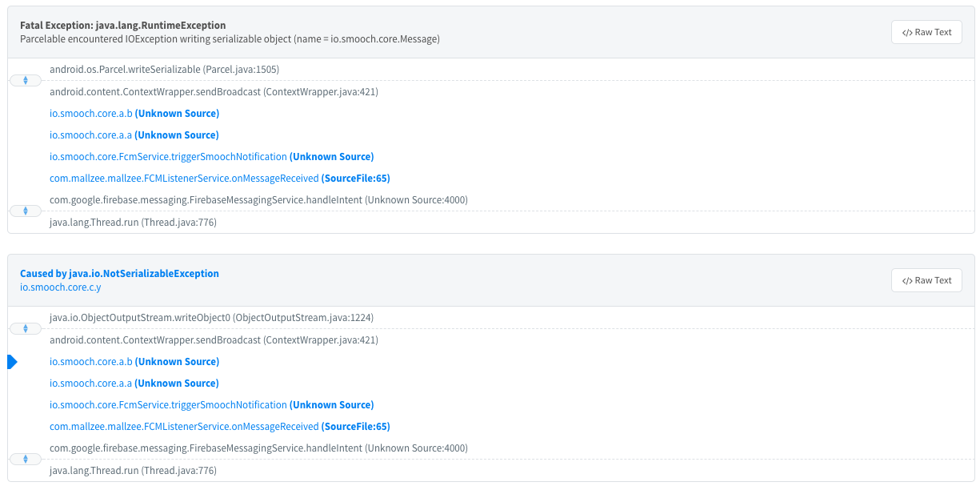This screenshot has height=490, width=980.
Task: Collapse frames near FirebaseMessagingService.handleIntent
Action: pyautogui.click(x=25, y=211)
